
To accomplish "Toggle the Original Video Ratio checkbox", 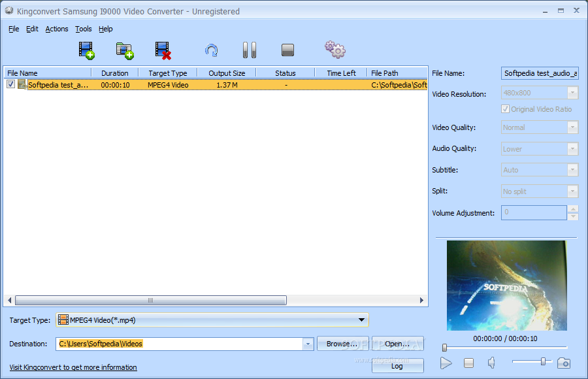I will (505, 109).
